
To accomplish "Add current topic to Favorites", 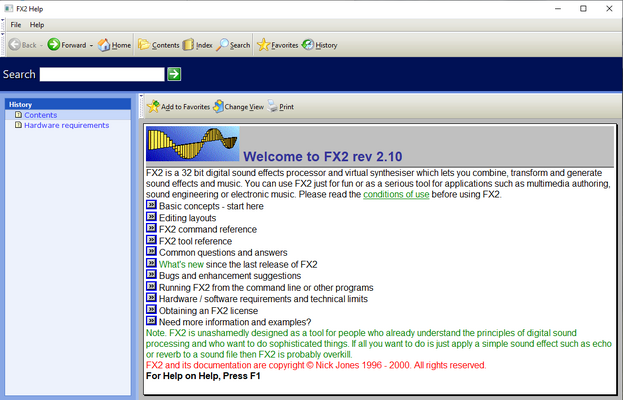I will point(178,106).
